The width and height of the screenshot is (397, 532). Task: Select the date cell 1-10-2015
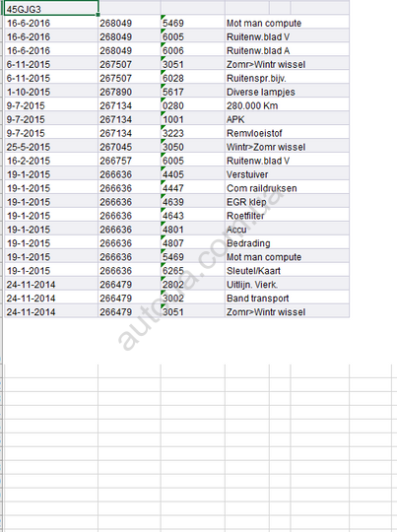pyautogui.click(x=51, y=92)
